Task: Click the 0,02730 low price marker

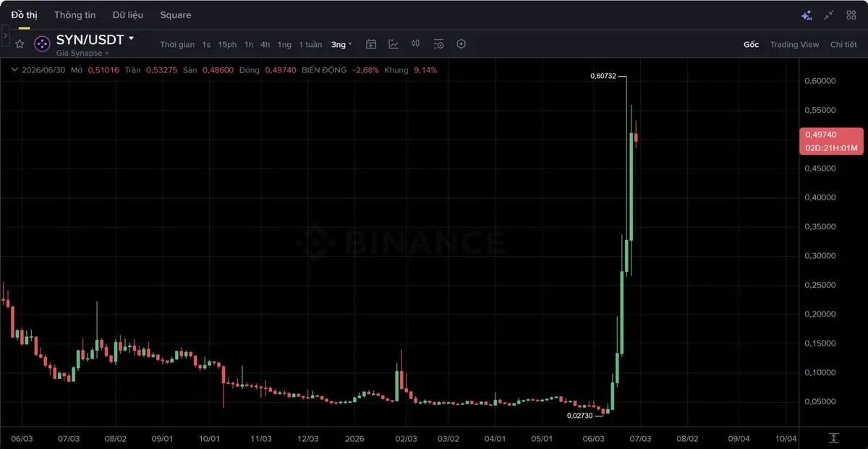Action: [579, 416]
